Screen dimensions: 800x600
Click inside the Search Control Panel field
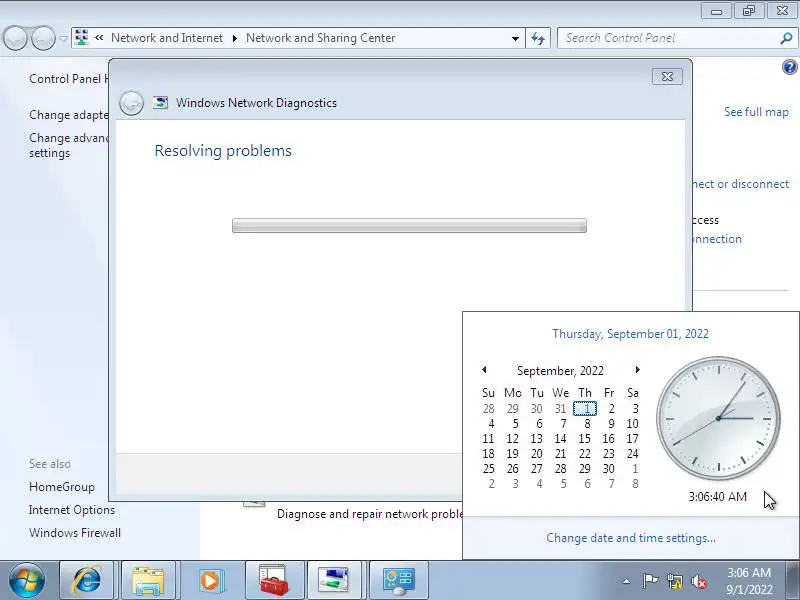[668, 38]
